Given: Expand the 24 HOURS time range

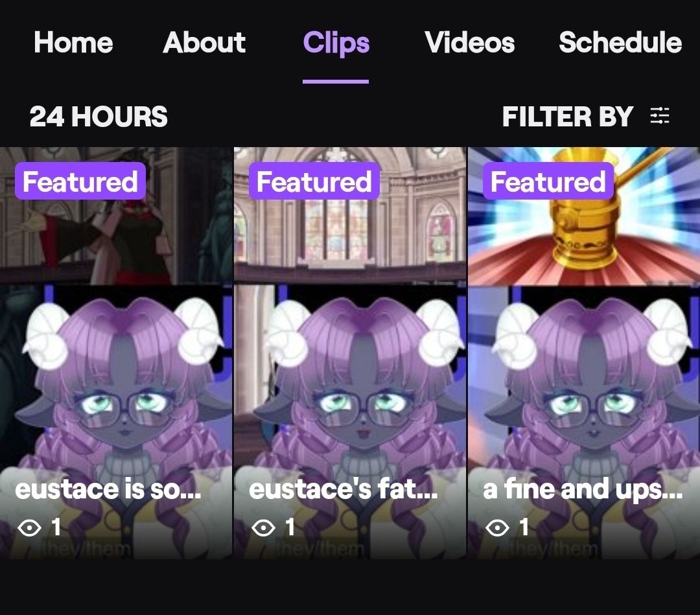Looking at the screenshot, I should tap(99, 117).
